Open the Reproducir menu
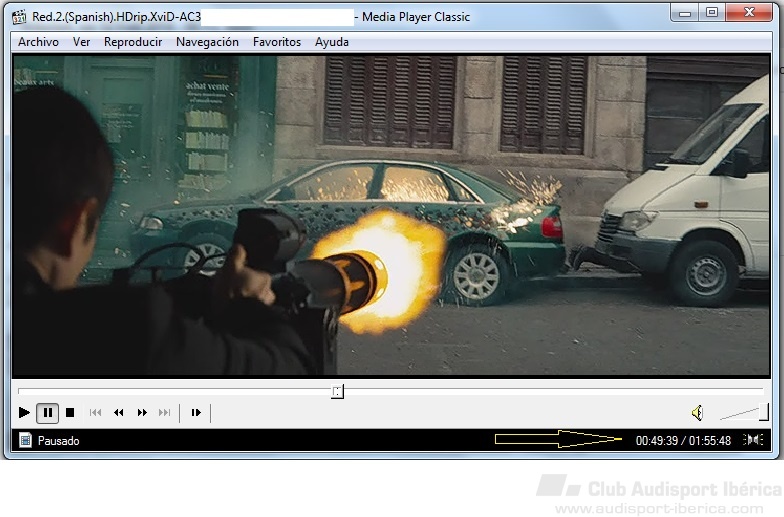This screenshot has height=517, width=784. [133, 42]
